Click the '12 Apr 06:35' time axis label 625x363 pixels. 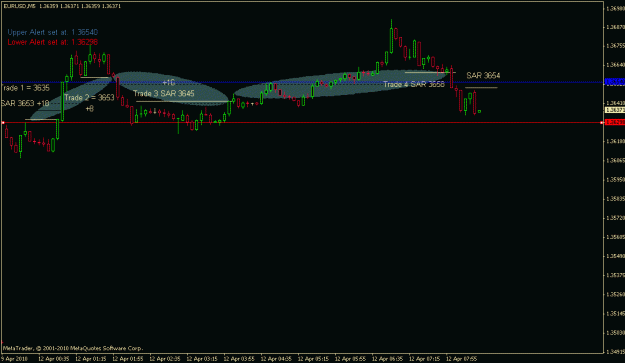(387, 359)
